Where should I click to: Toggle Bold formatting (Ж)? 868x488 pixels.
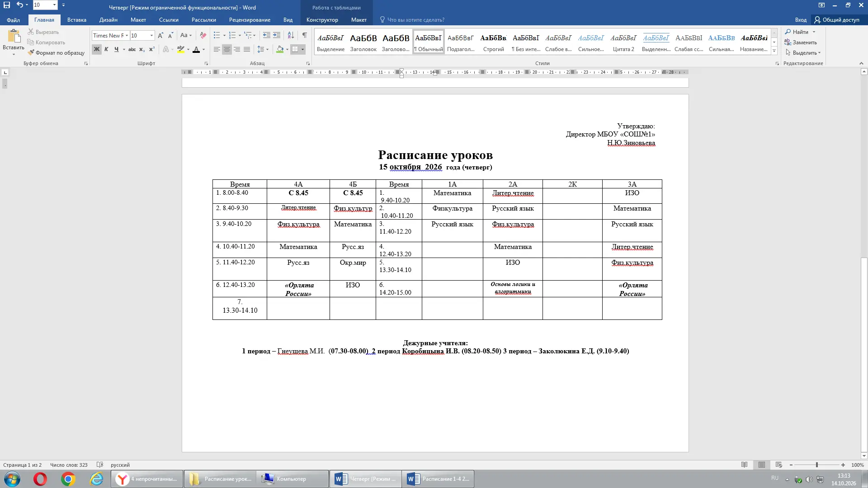(97, 49)
